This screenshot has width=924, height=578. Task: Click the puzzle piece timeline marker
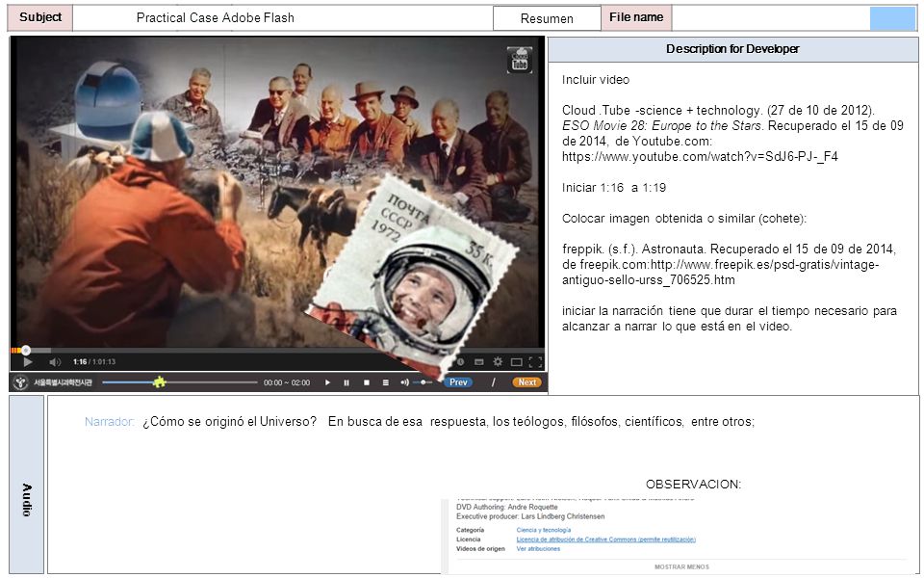pyautogui.click(x=159, y=381)
